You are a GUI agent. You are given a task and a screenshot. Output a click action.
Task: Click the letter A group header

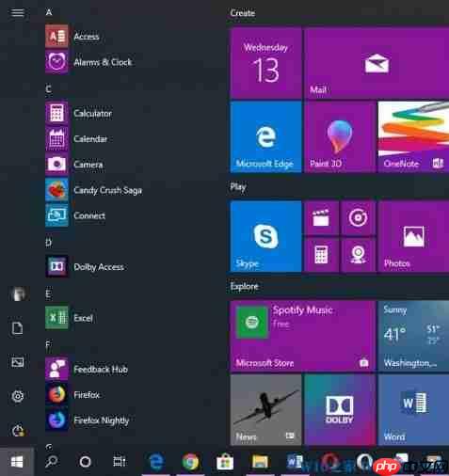click(49, 12)
